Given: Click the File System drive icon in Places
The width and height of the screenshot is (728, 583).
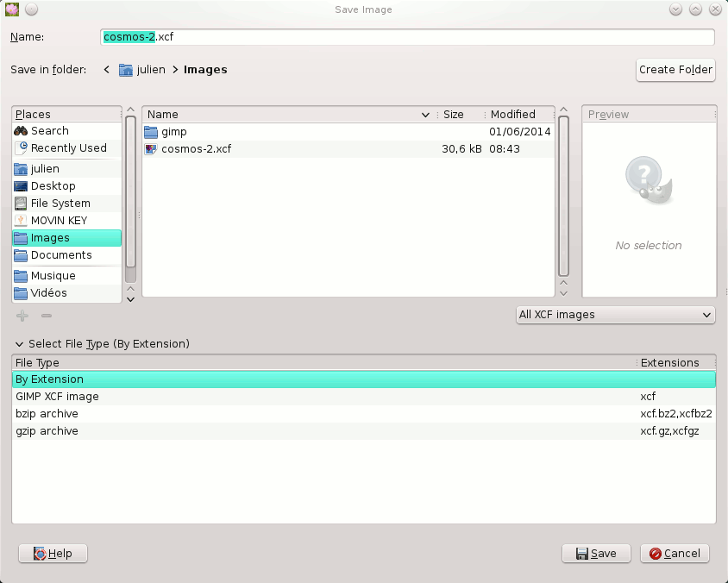Looking at the screenshot, I should coord(21,203).
